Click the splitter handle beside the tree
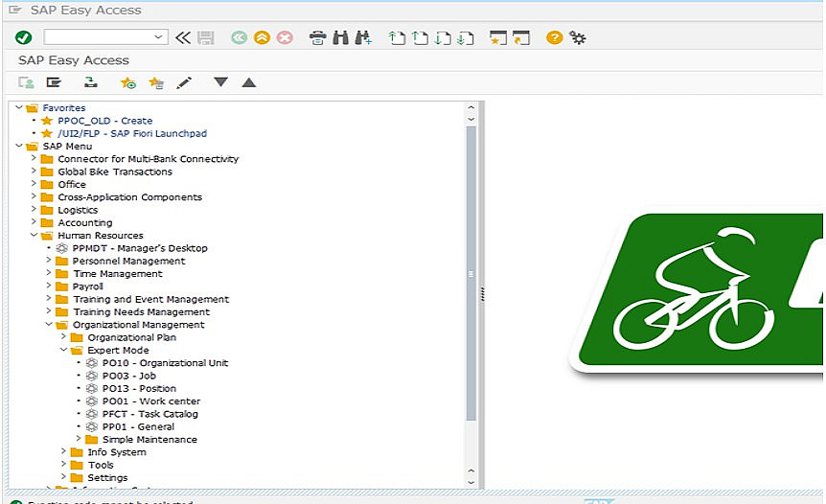The image size is (826, 504). tap(481, 294)
